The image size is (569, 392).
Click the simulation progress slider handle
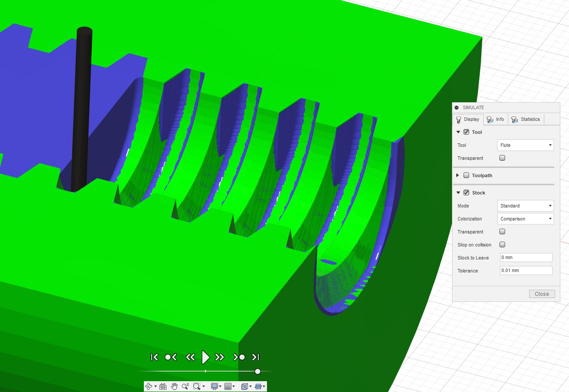[257, 371]
